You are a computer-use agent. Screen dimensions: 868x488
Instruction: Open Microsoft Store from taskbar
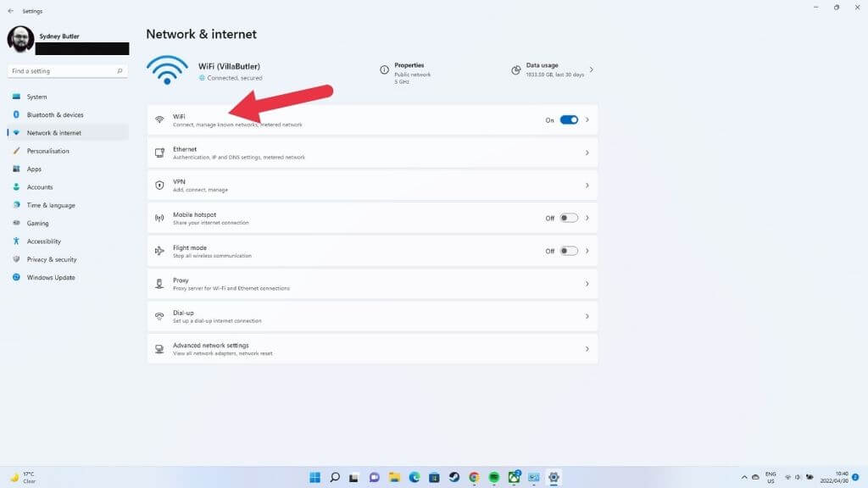point(434,477)
